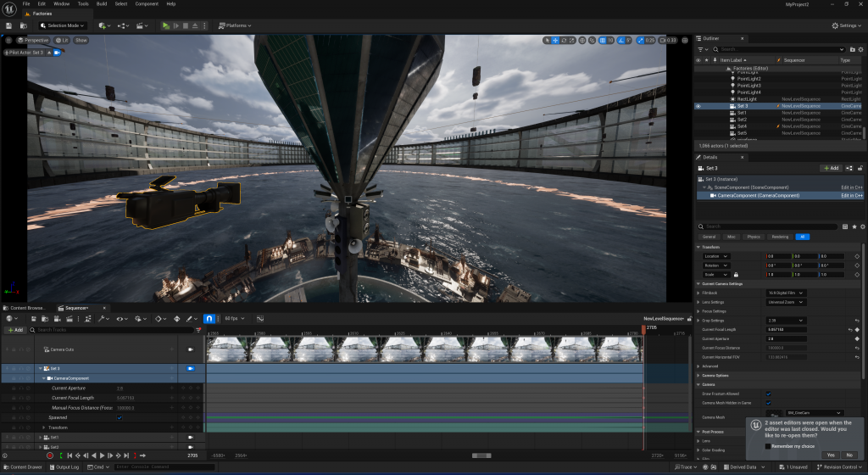The image size is (868, 475).
Task: Open the Filmback dropdown 16:9 Digital Film
Action: point(785,293)
